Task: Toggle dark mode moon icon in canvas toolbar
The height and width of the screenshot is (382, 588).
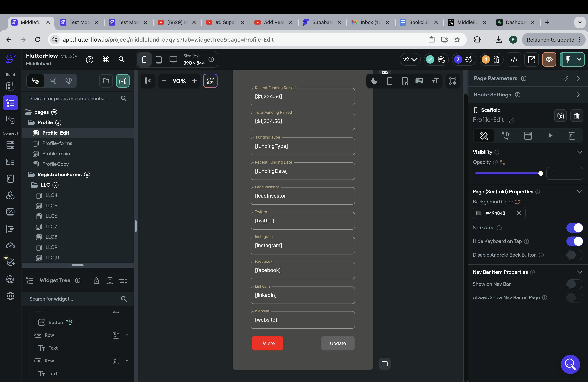Action: pyautogui.click(x=374, y=81)
